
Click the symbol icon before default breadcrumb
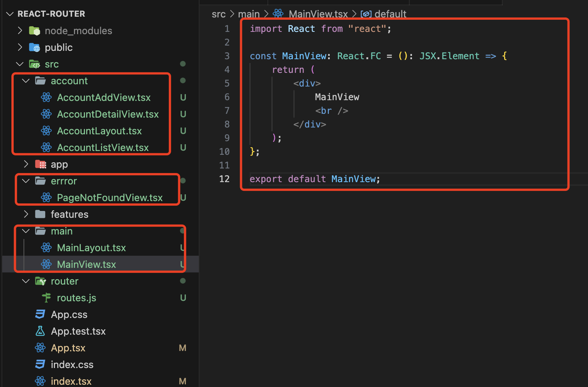click(366, 14)
